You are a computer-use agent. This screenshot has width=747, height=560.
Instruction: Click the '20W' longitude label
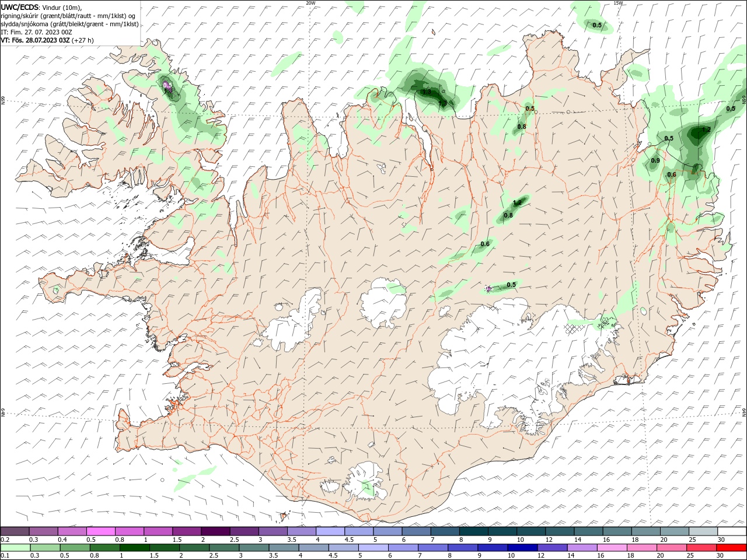point(310,3)
